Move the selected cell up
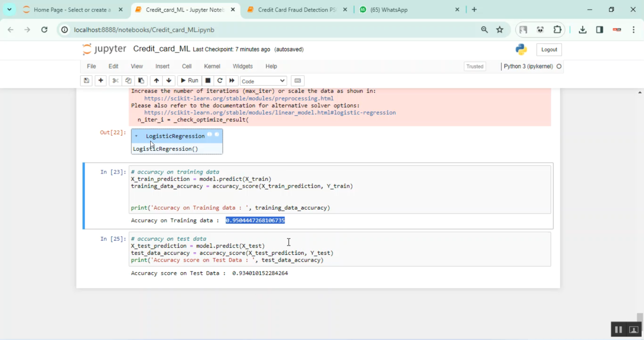This screenshot has width=644, height=340. (x=156, y=81)
